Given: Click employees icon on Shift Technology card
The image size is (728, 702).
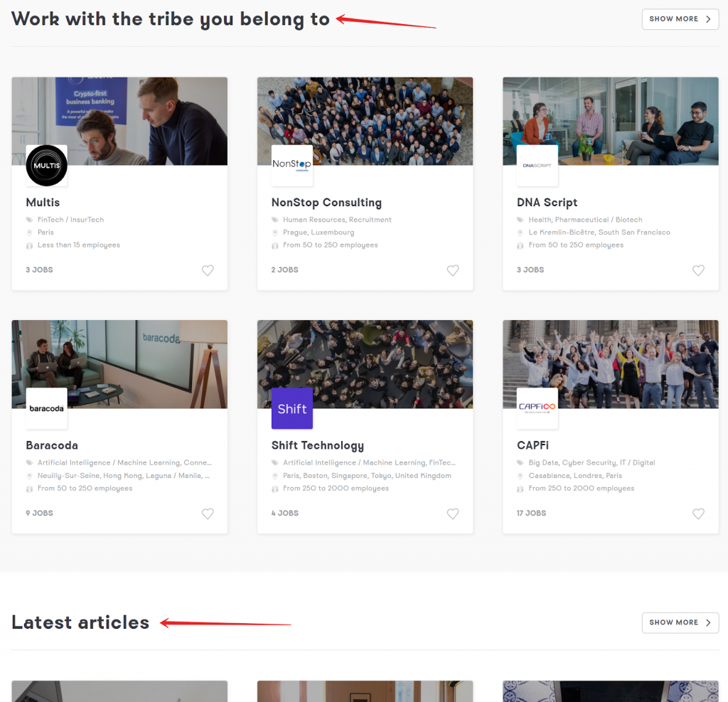Looking at the screenshot, I should click(275, 489).
